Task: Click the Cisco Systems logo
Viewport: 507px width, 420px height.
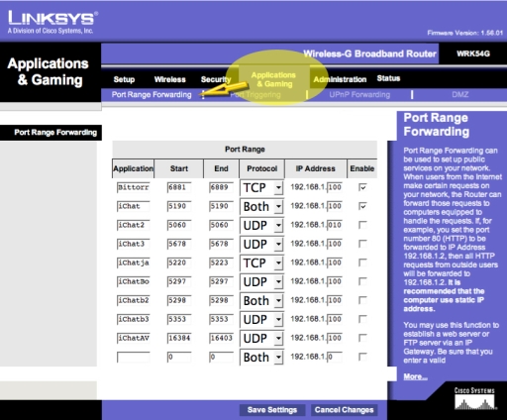Action: pos(474,399)
